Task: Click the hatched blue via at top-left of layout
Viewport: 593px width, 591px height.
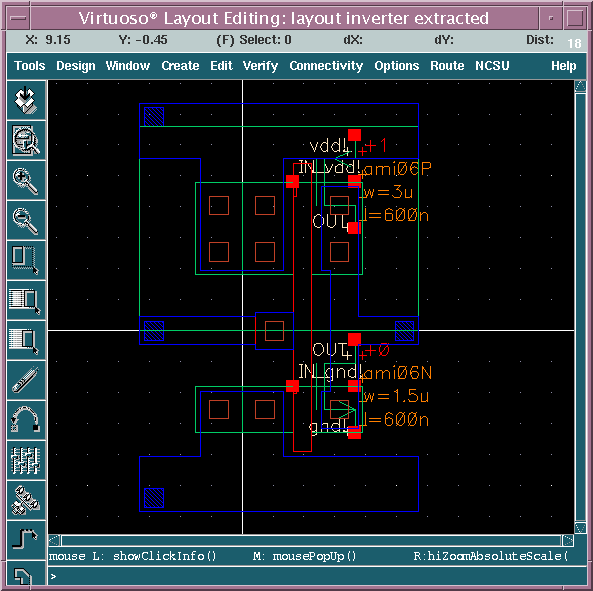Action: coord(154,116)
